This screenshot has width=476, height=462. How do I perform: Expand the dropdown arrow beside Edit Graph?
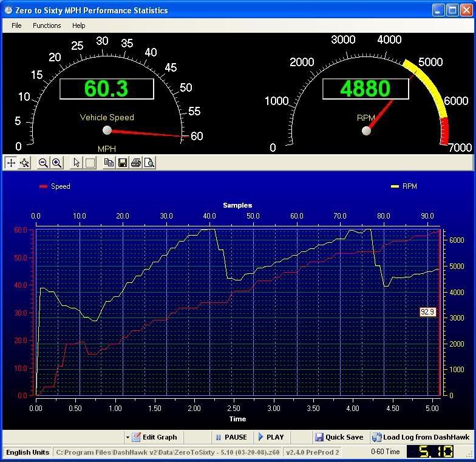(x=127, y=437)
